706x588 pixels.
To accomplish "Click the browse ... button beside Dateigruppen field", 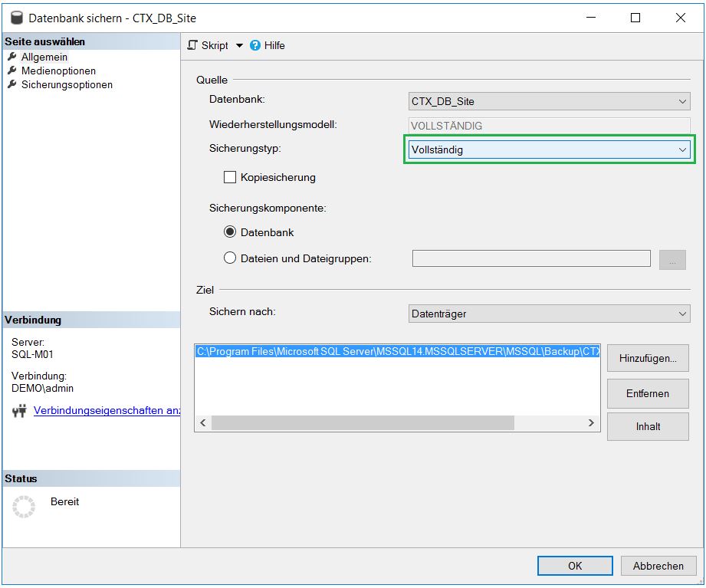I will coord(672,258).
